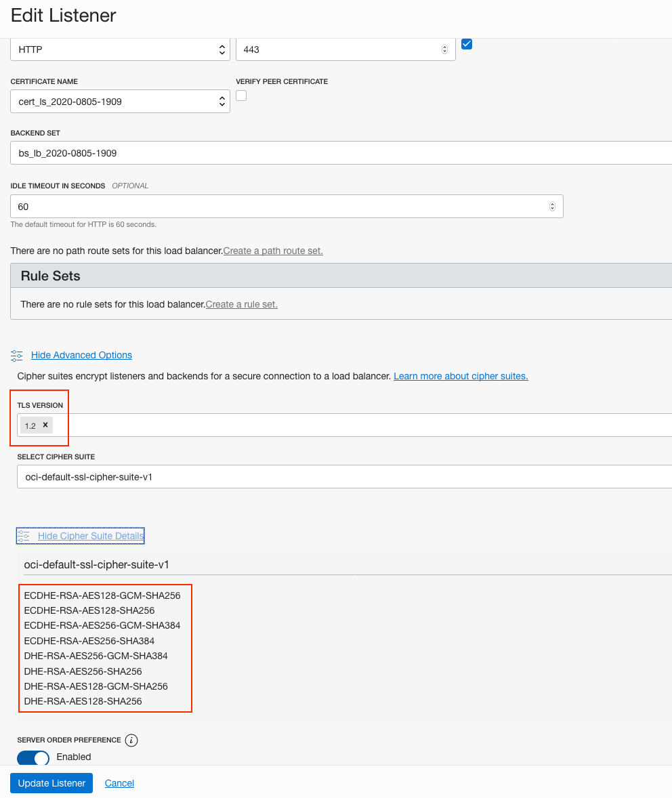The width and height of the screenshot is (672, 798).
Task: Click Update Listener button
Action: coord(51,783)
